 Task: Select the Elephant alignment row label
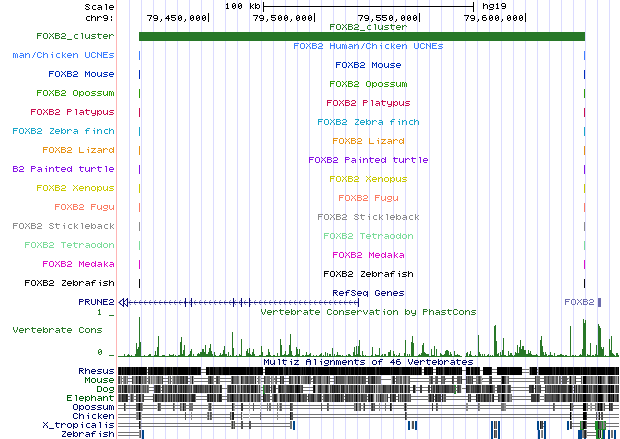click(92, 398)
